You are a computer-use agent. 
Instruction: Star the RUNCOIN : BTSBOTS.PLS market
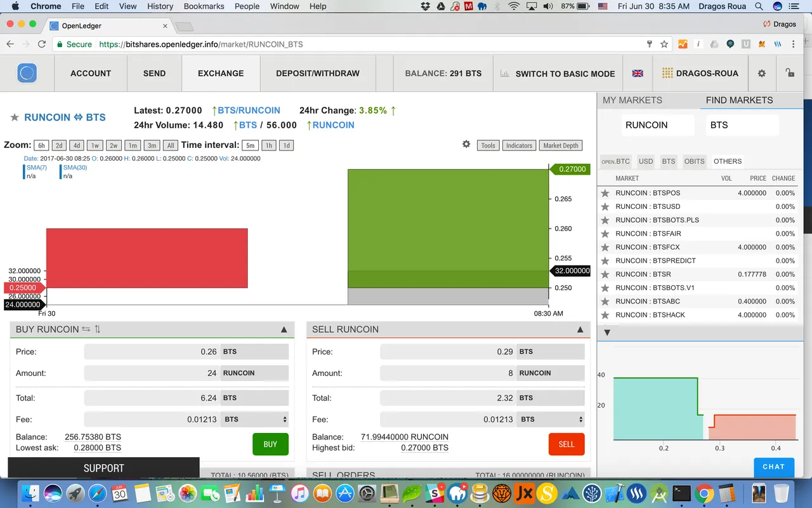[605, 220]
